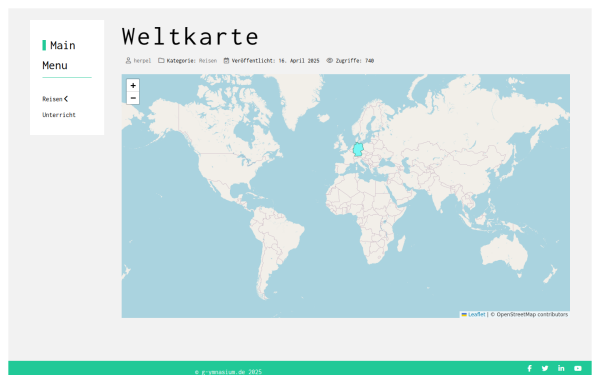Viewport: 600px width, 375px height.
Task: Expand the Reisen submenu chevron
Action: pos(66,99)
